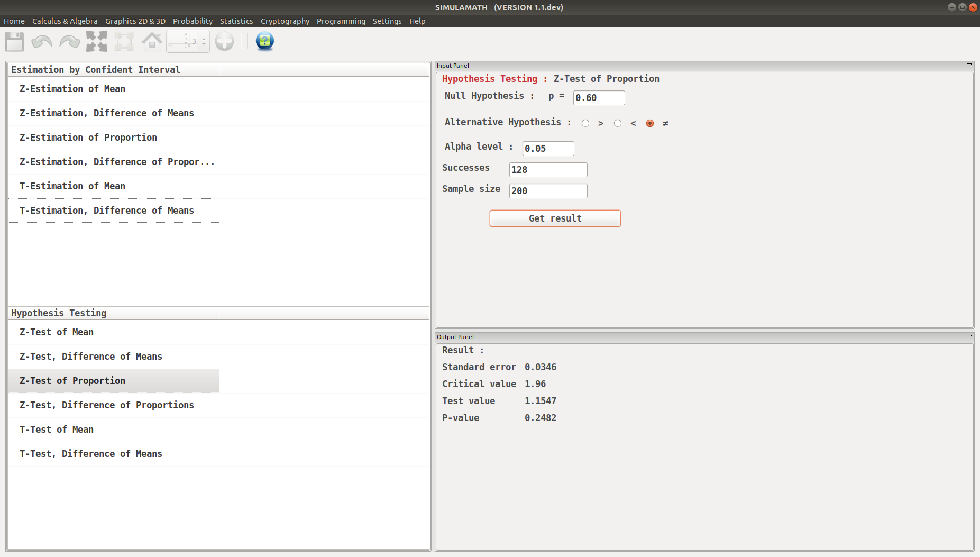Click the Get result button

555,218
